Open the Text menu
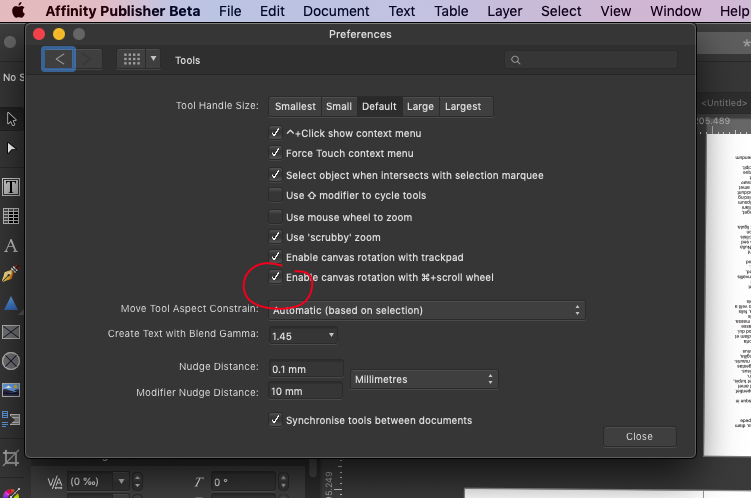The width and height of the screenshot is (751, 498). (401, 11)
